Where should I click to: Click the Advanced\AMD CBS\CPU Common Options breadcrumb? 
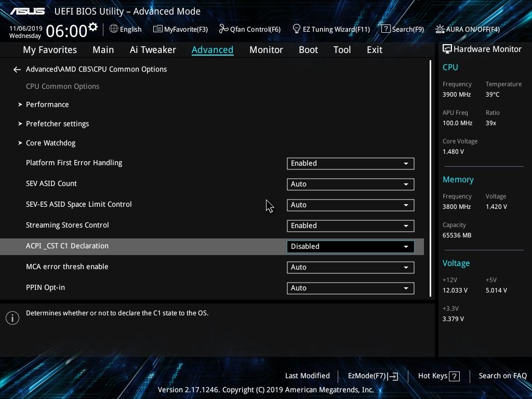pyautogui.click(x=96, y=69)
